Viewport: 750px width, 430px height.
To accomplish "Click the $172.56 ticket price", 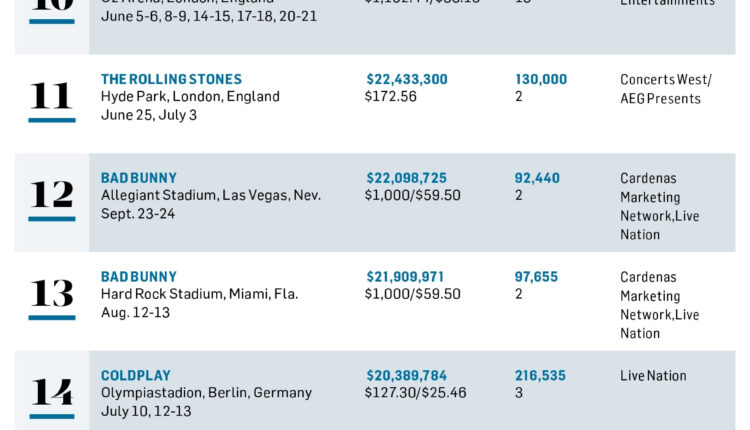I will click(x=392, y=97).
